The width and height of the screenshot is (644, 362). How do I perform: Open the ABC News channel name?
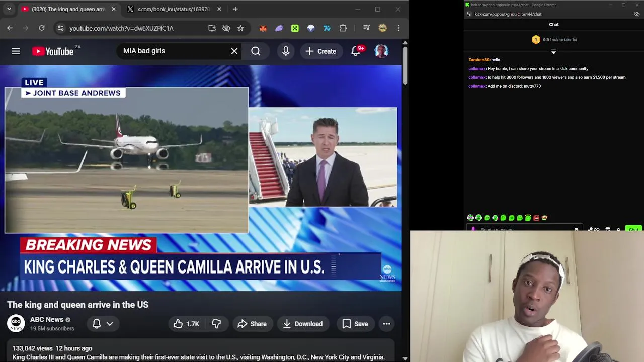point(47,319)
